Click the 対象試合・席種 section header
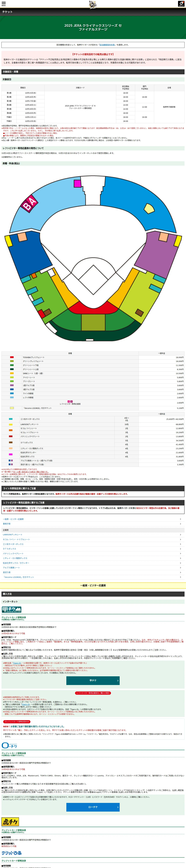Image resolution: width=186 pixels, height=868 pixels. 93,72
